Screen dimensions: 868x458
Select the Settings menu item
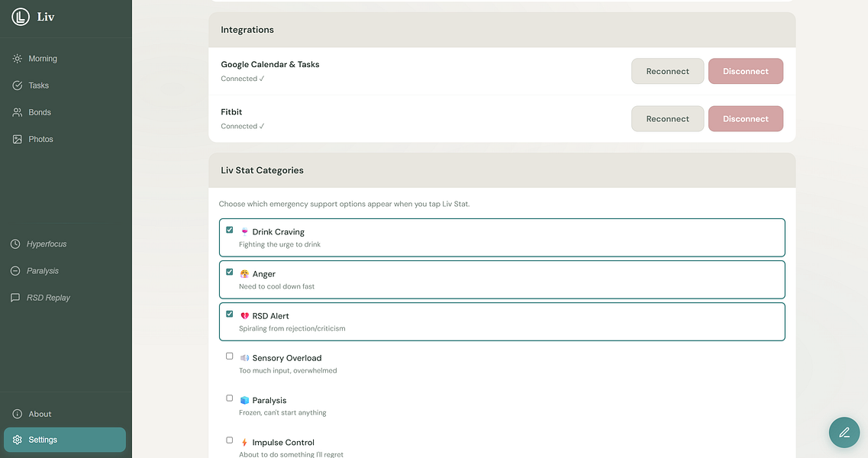pyautogui.click(x=64, y=440)
